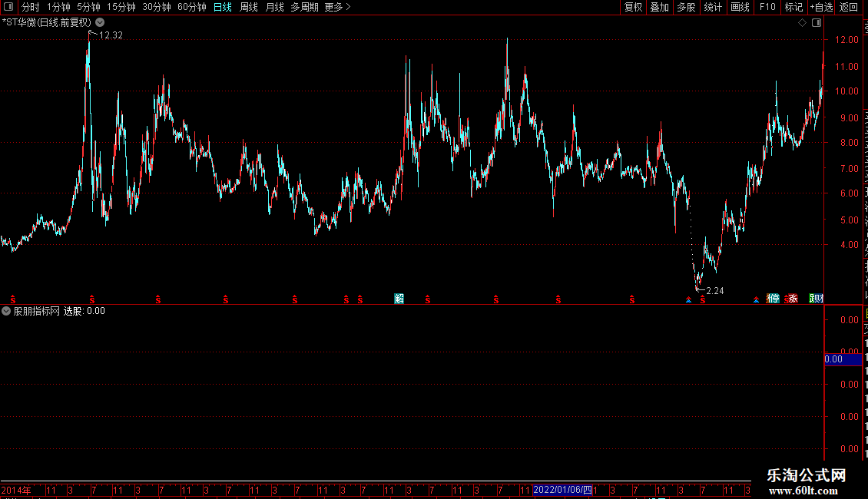
Task: Switch to 周线 weekly chart
Action: point(249,7)
